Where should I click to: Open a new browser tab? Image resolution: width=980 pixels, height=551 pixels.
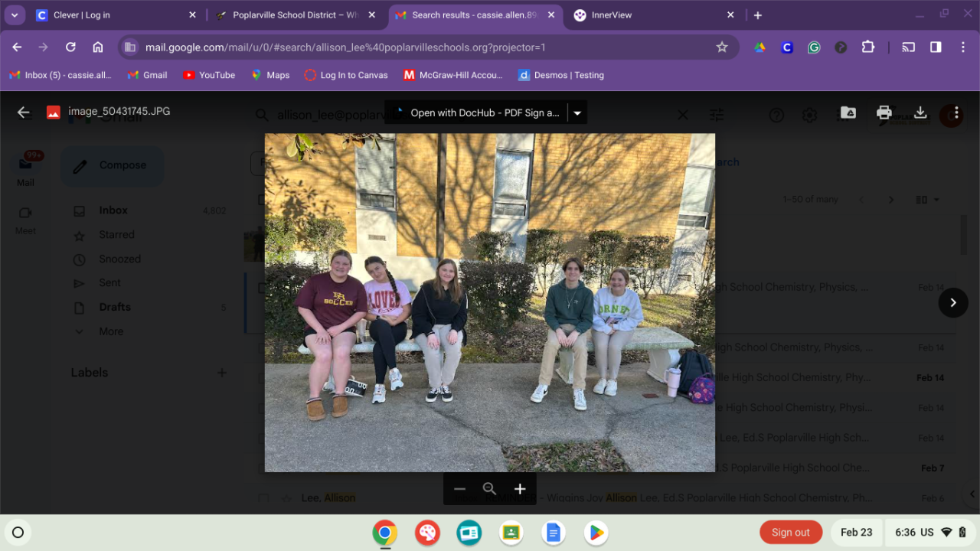point(758,15)
